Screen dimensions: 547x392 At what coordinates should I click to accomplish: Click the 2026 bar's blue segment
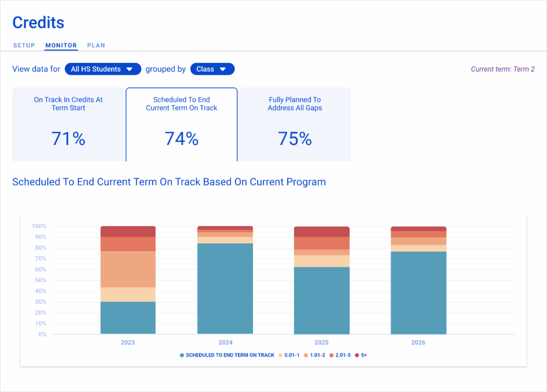pyautogui.click(x=418, y=293)
